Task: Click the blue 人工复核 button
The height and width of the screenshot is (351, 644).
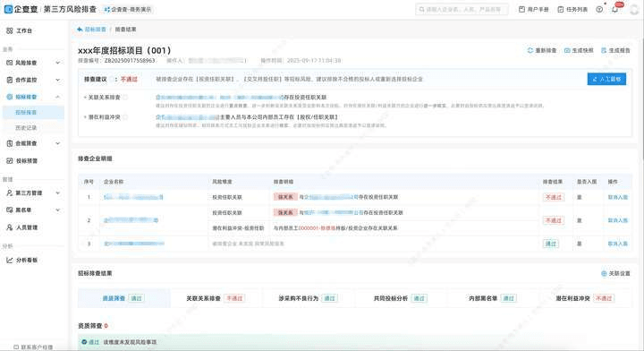Action: tap(606, 79)
